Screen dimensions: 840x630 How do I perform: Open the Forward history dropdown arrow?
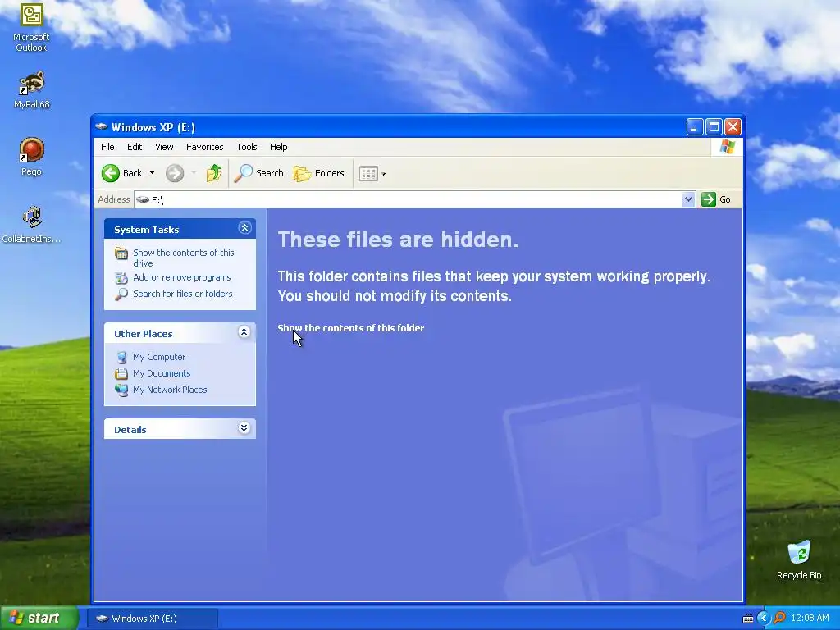[x=194, y=173]
